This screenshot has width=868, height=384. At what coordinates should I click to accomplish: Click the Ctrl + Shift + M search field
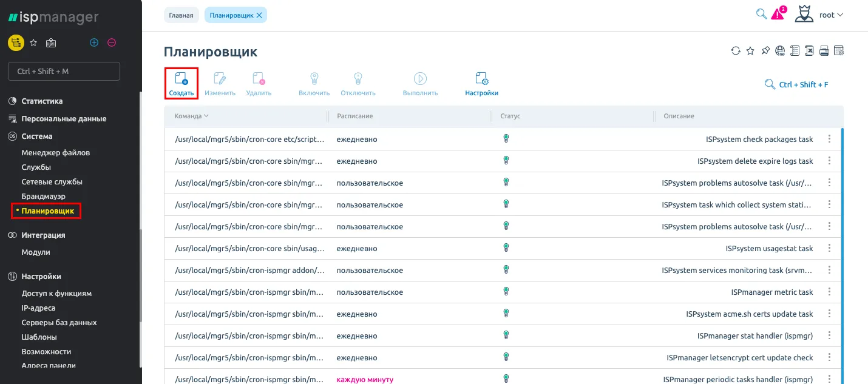click(x=64, y=71)
